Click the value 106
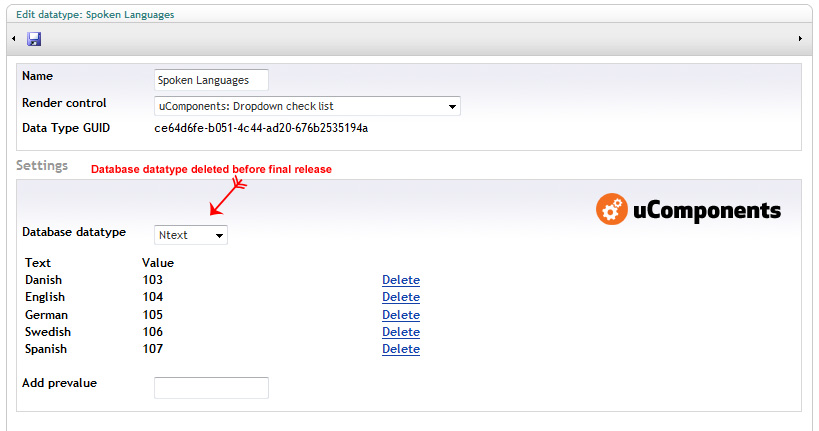 (x=153, y=332)
